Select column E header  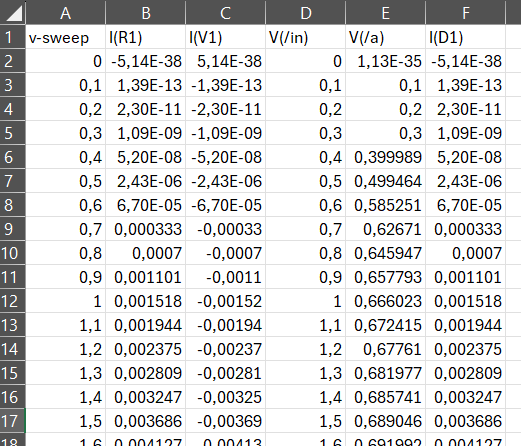click(x=386, y=12)
